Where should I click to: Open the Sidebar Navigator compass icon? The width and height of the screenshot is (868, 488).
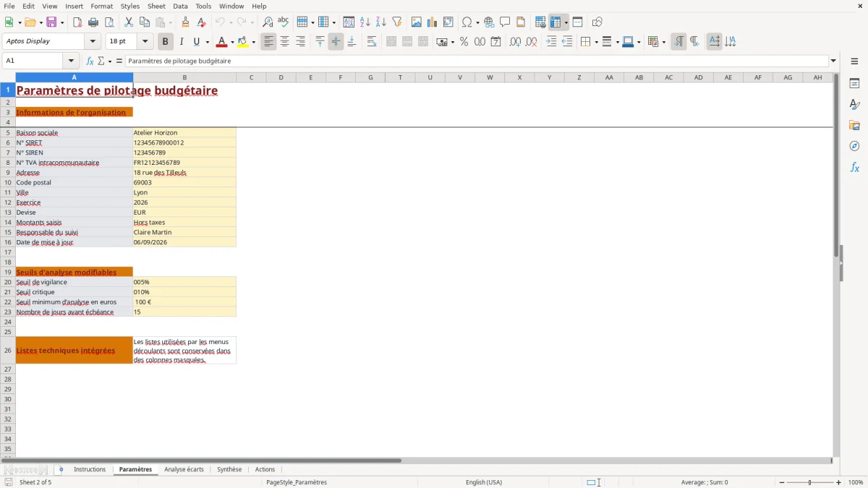(854, 146)
